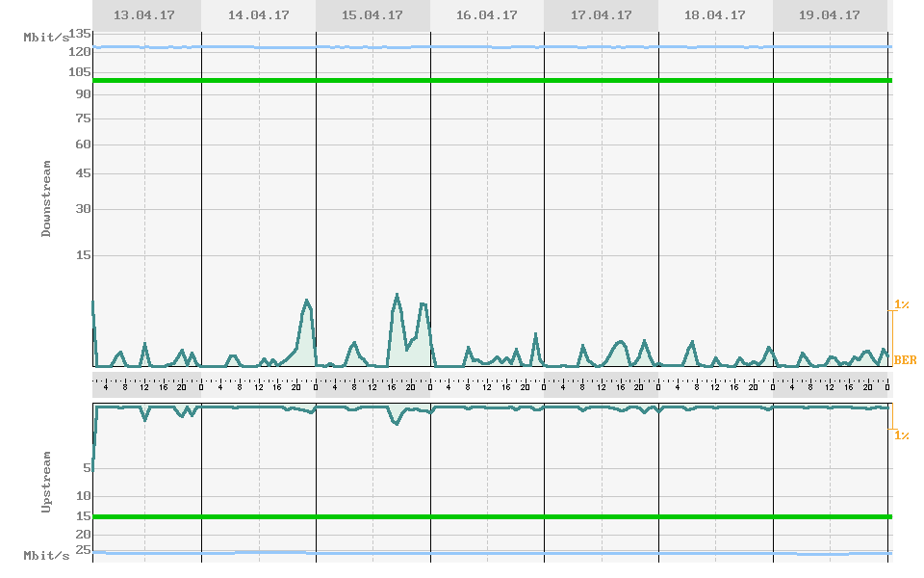Pick the 20 value on Upstream axis
The image size is (924, 578).
(x=84, y=535)
